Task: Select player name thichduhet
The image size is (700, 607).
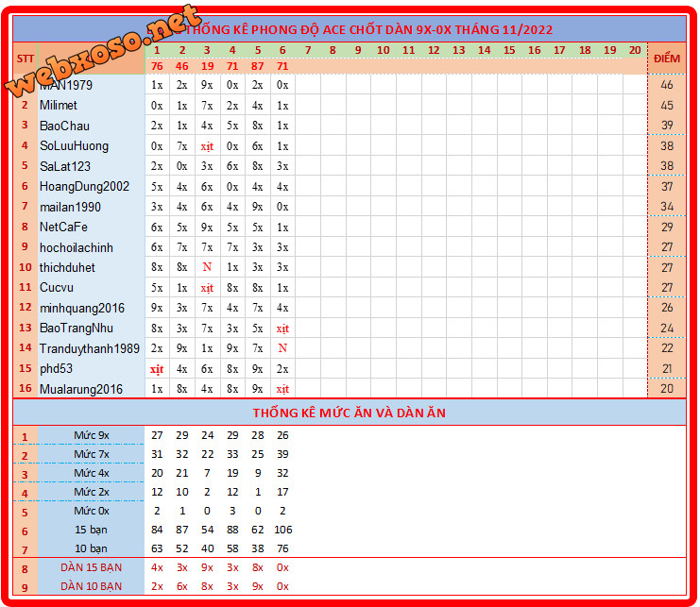Action: coord(67,267)
